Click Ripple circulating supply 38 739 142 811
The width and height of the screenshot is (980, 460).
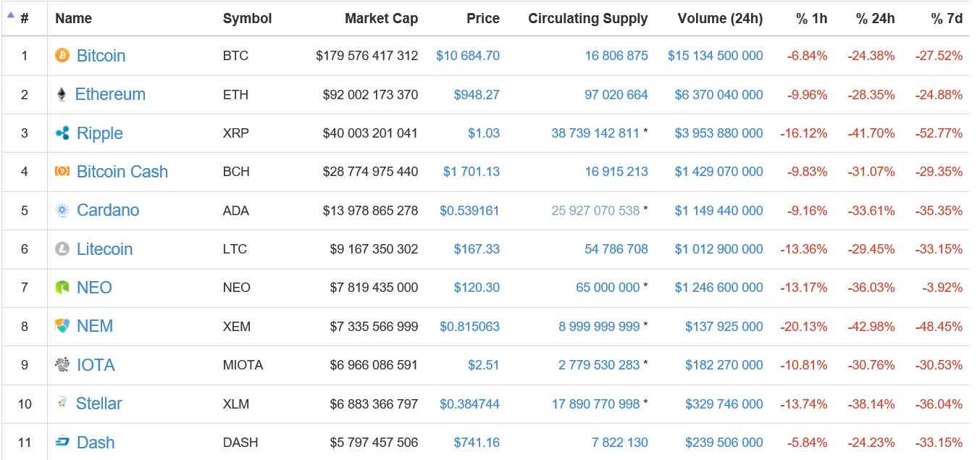point(595,133)
